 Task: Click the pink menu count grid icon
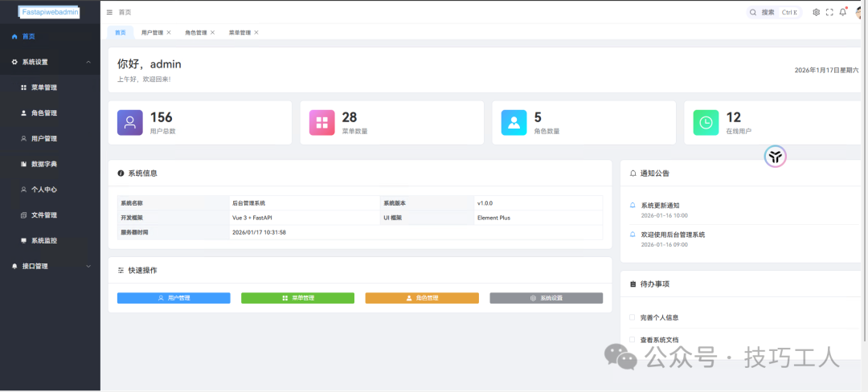pyautogui.click(x=321, y=123)
